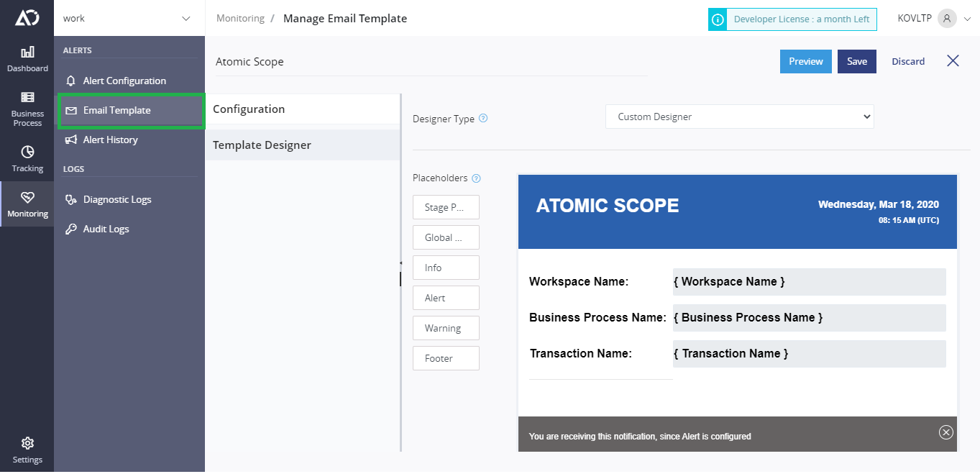Click the Wednesday, Mar 18, 2020 date
980x474 pixels.
(x=879, y=205)
